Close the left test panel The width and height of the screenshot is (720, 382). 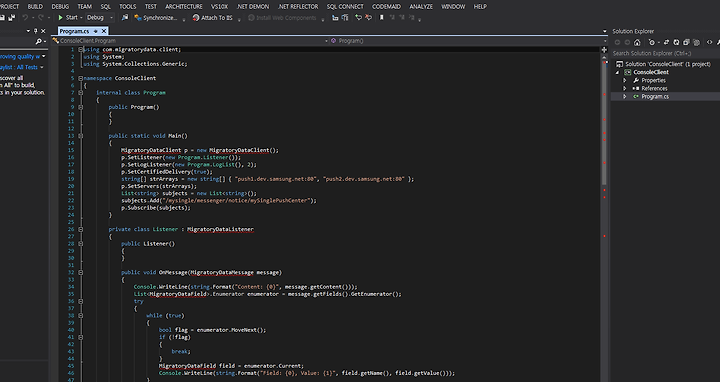(x=43, y=31)
